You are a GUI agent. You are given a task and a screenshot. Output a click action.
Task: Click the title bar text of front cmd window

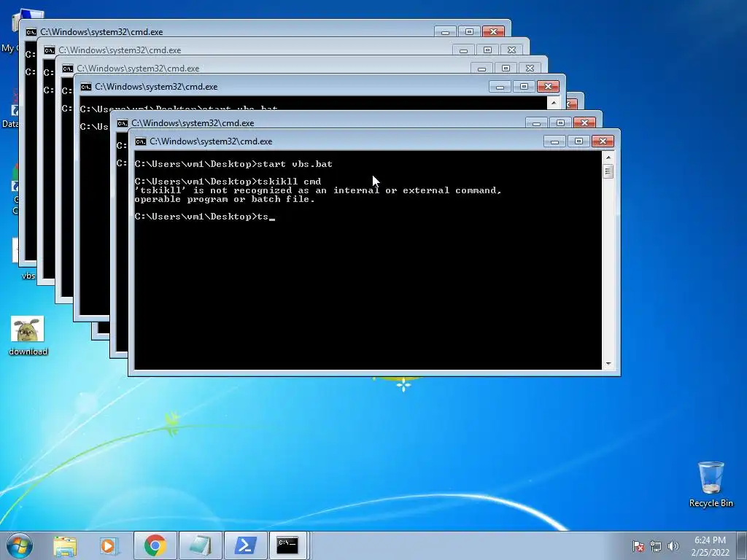[211, 141]
